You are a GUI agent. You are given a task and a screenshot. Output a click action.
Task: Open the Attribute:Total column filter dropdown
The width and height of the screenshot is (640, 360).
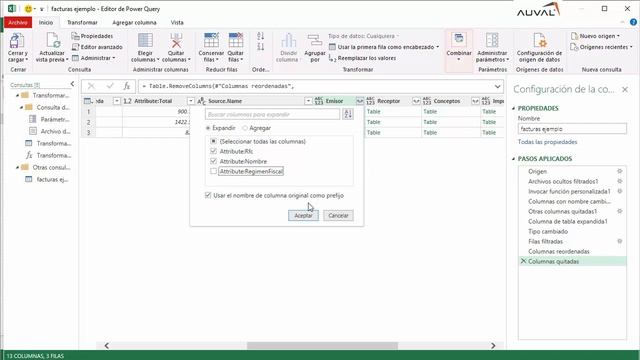click(191, 101)
